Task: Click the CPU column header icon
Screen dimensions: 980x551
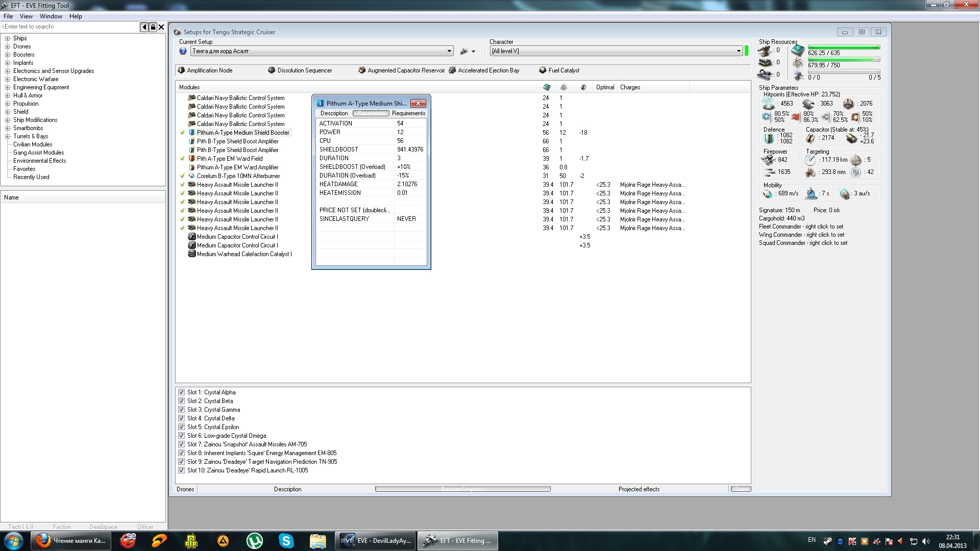Action: pos(547,87)
